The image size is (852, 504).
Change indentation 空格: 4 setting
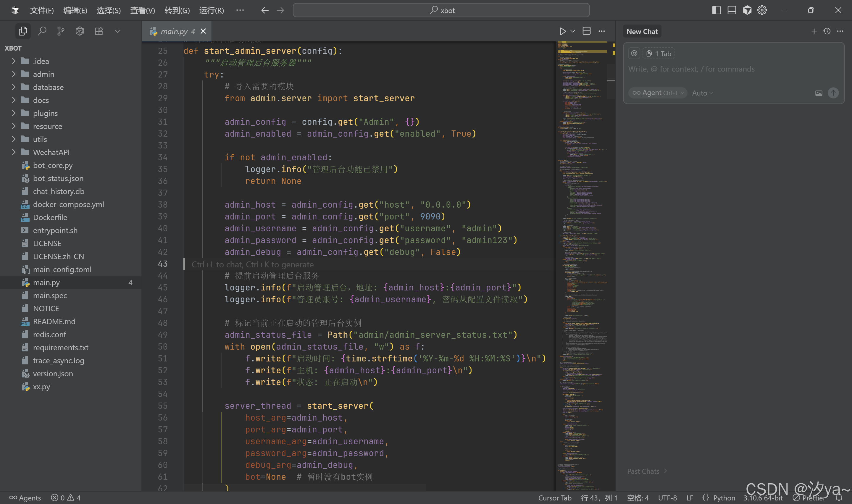click(638, 498)
